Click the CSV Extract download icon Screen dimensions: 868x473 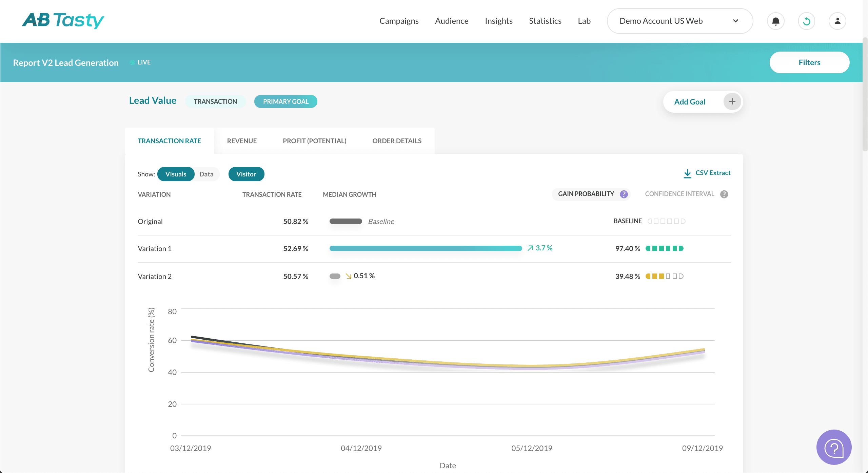(687, 173)
